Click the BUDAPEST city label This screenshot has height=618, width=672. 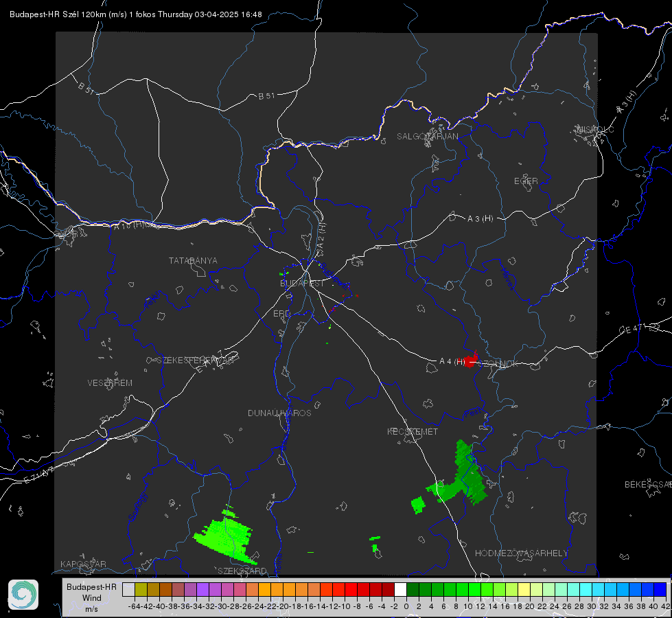pos(302,284)
